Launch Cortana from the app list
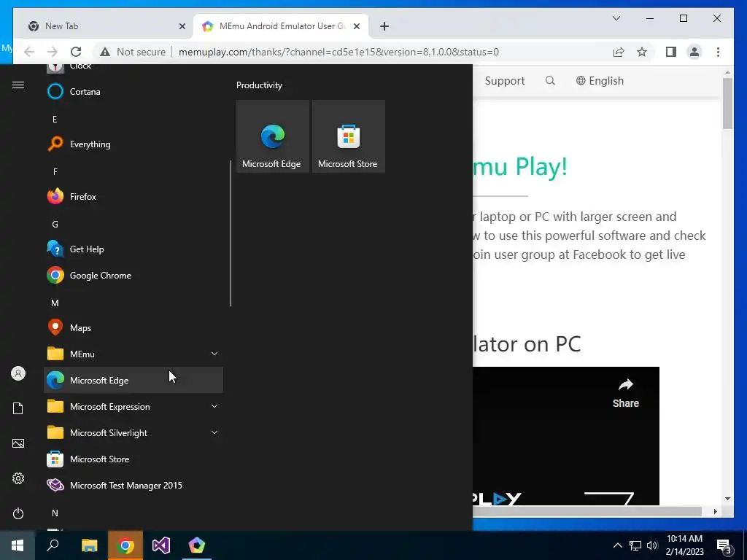 point(133,91)
